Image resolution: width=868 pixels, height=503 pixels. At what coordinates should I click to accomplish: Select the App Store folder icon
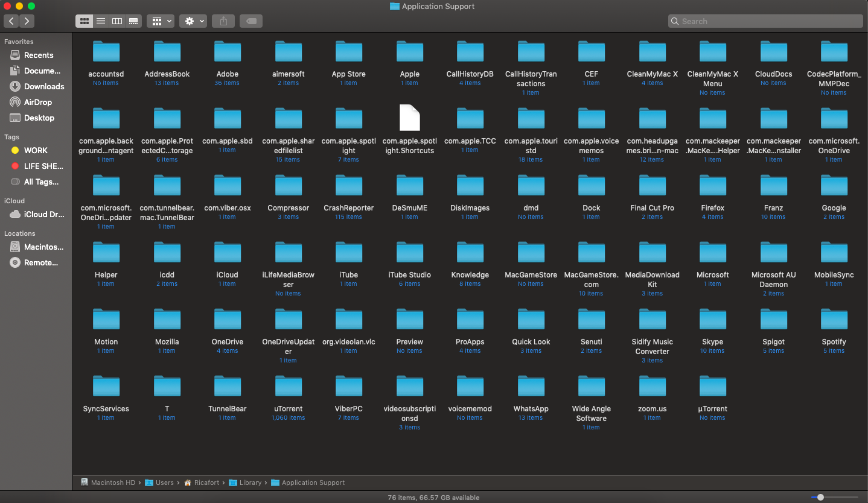point(349,52)
